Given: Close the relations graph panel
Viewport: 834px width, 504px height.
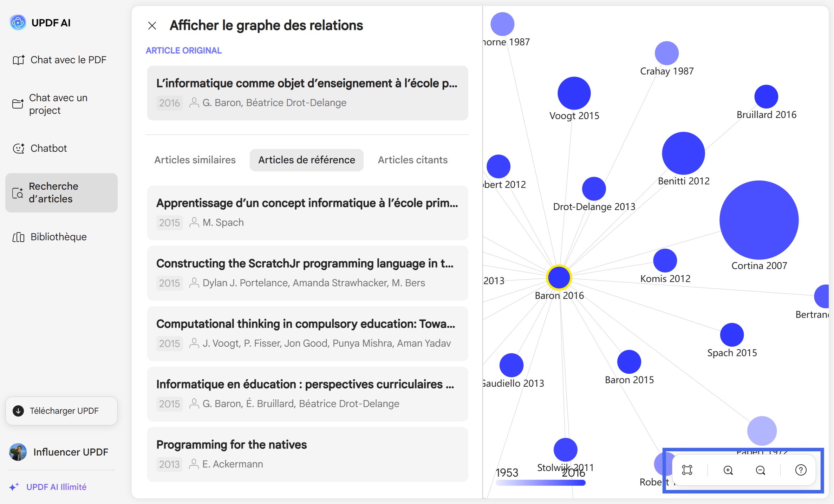Looking at the screenshot, I should click(152, 26).
